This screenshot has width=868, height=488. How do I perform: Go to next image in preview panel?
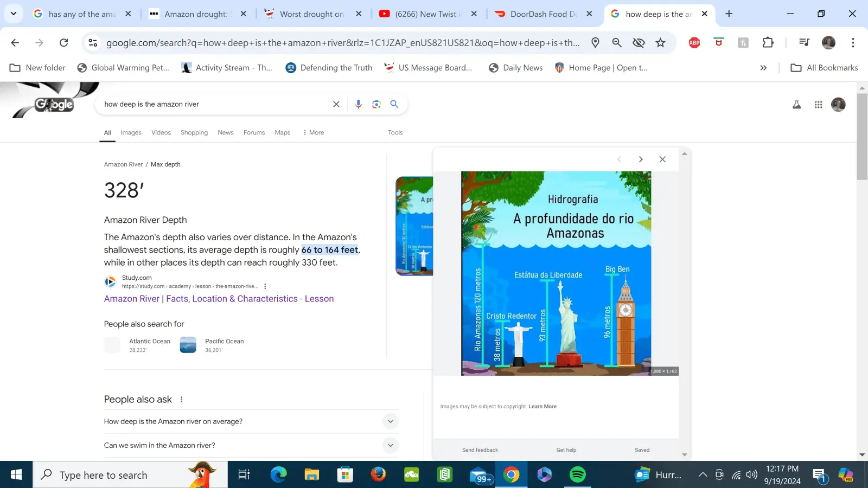point(641,159)
